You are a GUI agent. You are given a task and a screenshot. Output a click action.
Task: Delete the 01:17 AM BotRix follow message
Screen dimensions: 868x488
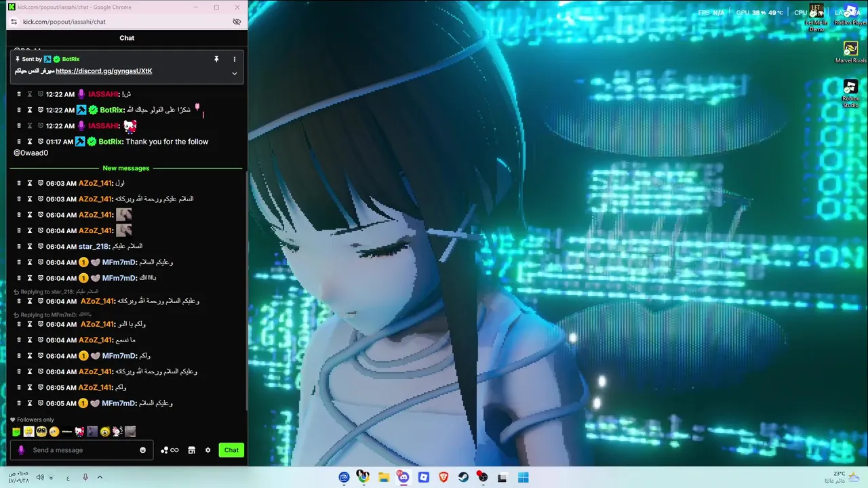click(x=19, y=142)
